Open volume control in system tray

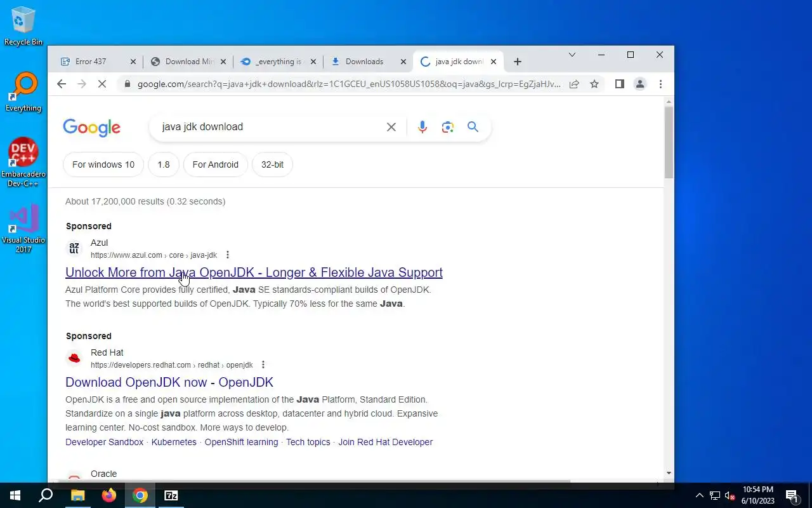730,496
